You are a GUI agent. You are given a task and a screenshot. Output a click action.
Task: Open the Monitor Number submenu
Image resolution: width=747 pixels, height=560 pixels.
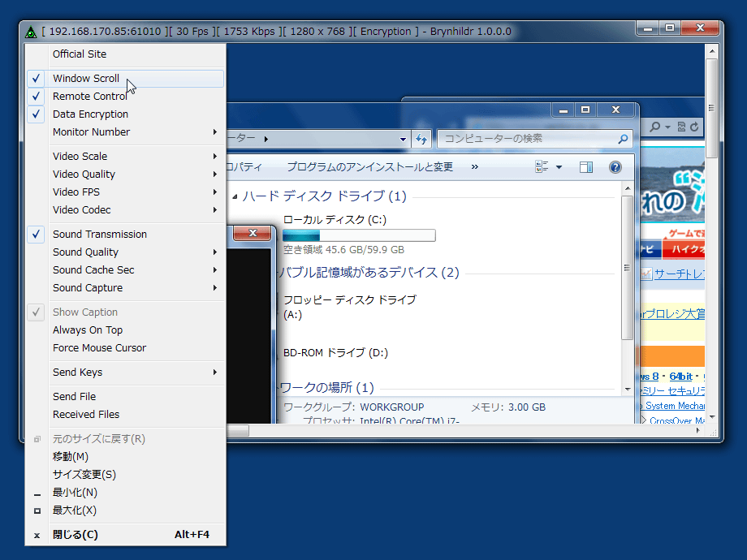pyautogui.click(x=91, y=132)
